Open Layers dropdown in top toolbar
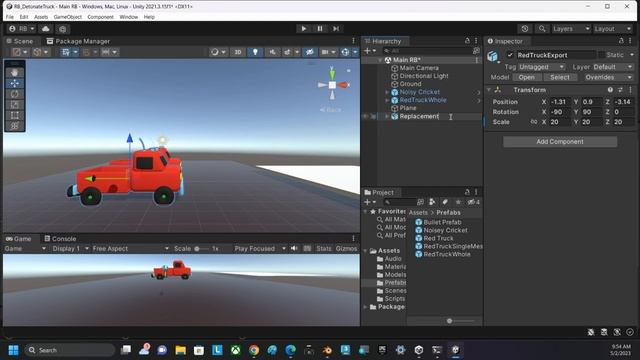Screen dimensions: 640x360 point(571,29)
